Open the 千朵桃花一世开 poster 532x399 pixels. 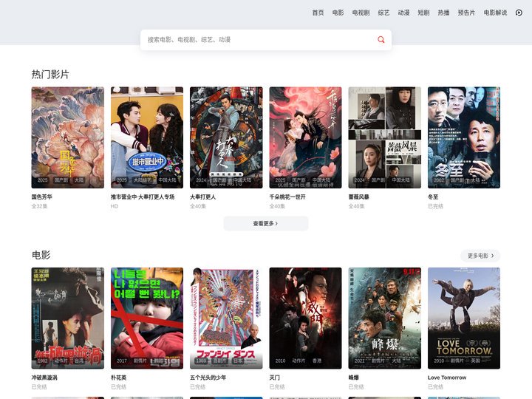pos(305,137)
